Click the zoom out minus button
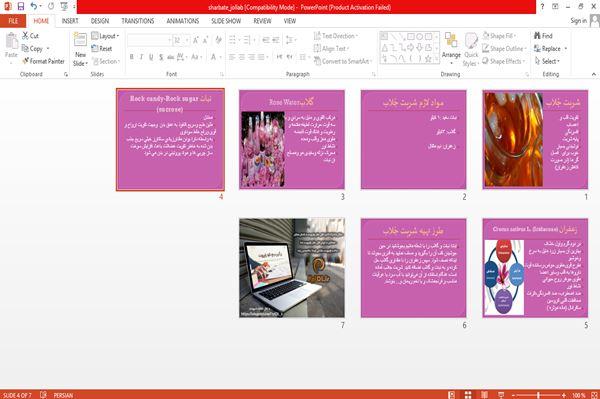Image resolution: width=600 pixels, height=399 pixels. (x=514, y=395)
